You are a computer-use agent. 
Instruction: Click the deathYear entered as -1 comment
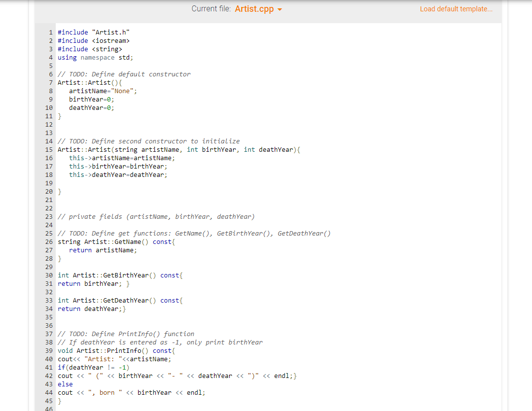[x=160, y=342]
